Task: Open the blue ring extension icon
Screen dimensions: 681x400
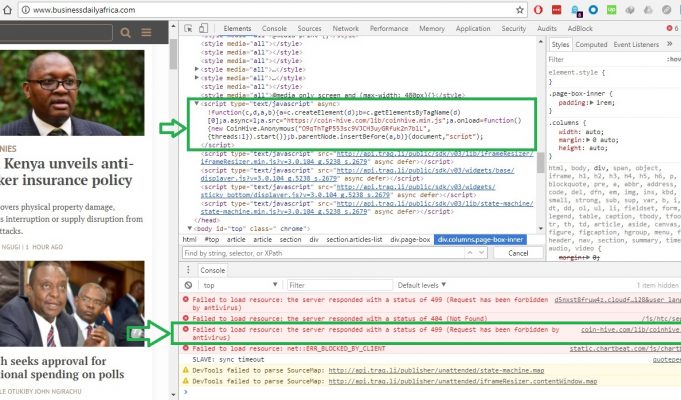Action: click(593, 10)
